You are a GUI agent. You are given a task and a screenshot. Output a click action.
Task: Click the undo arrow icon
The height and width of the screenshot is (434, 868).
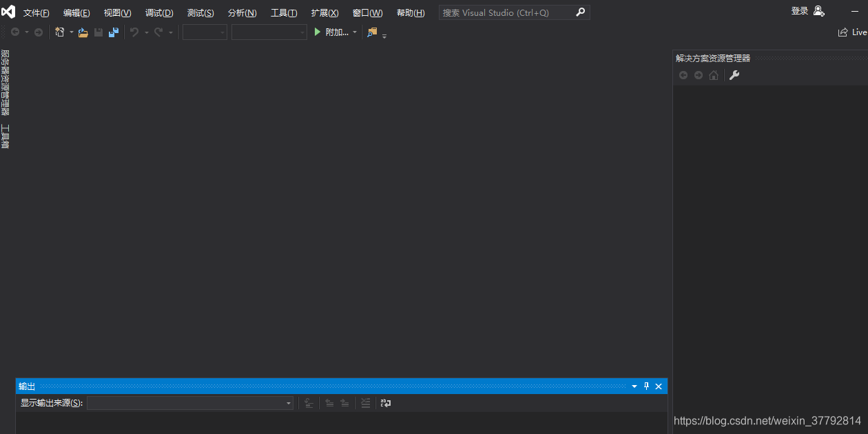click(134, 32)
